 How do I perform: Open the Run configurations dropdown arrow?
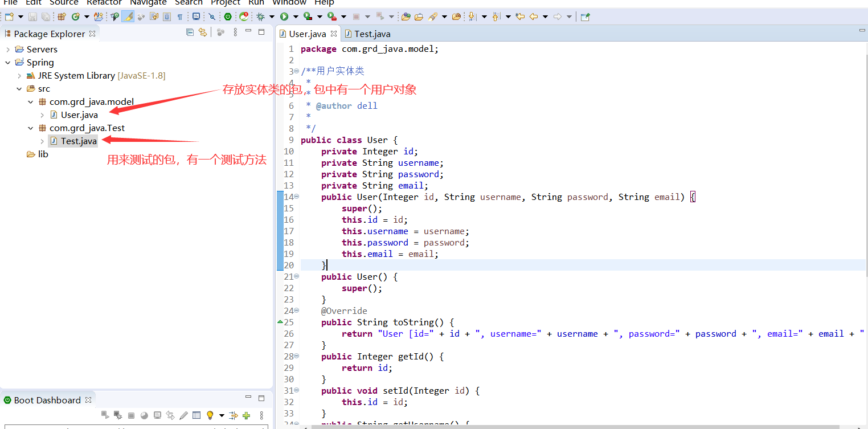tap(295, 17)
